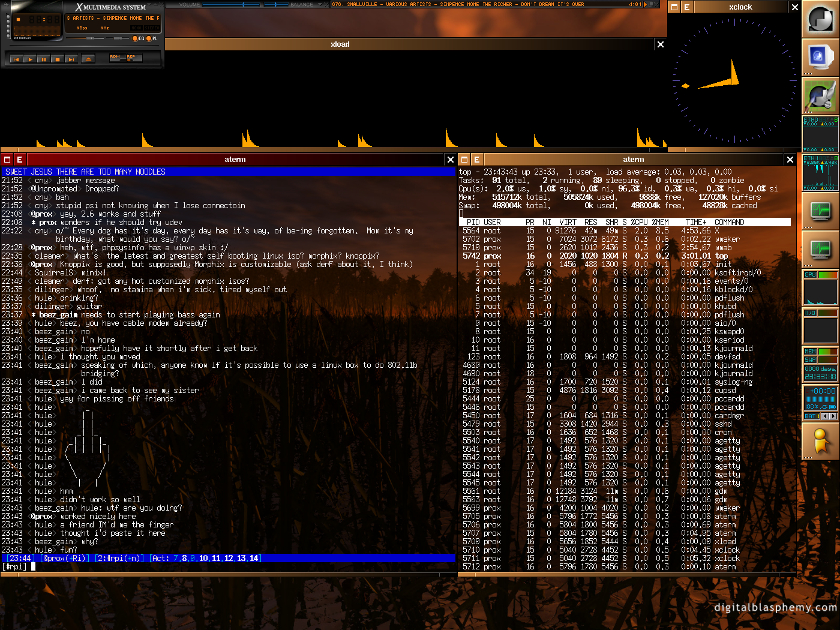Click the E button on xclock titlebar
Screen dimensions: 840x630
687,7
